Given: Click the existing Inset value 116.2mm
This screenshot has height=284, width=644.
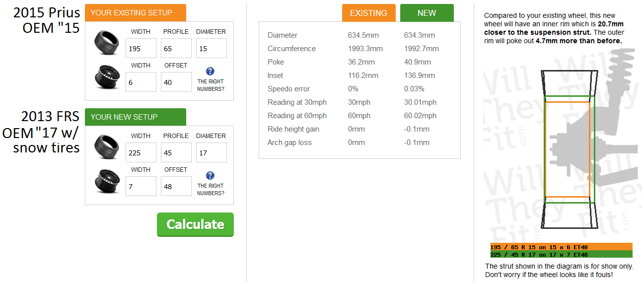Looking at the screenshot, I should (x=363, y=75).
